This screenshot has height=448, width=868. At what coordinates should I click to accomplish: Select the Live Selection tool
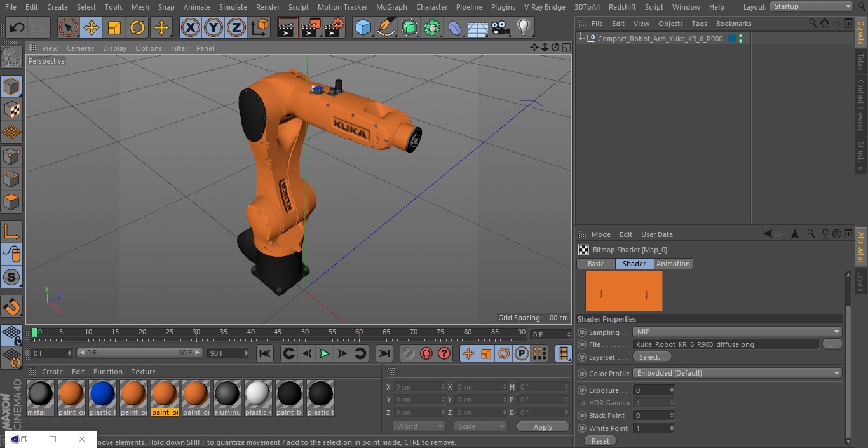click(68, 28)
